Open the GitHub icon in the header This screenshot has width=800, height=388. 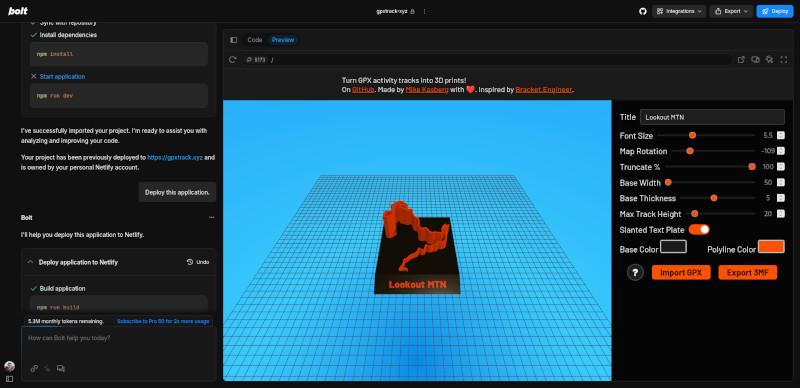(x=643, y=11)
